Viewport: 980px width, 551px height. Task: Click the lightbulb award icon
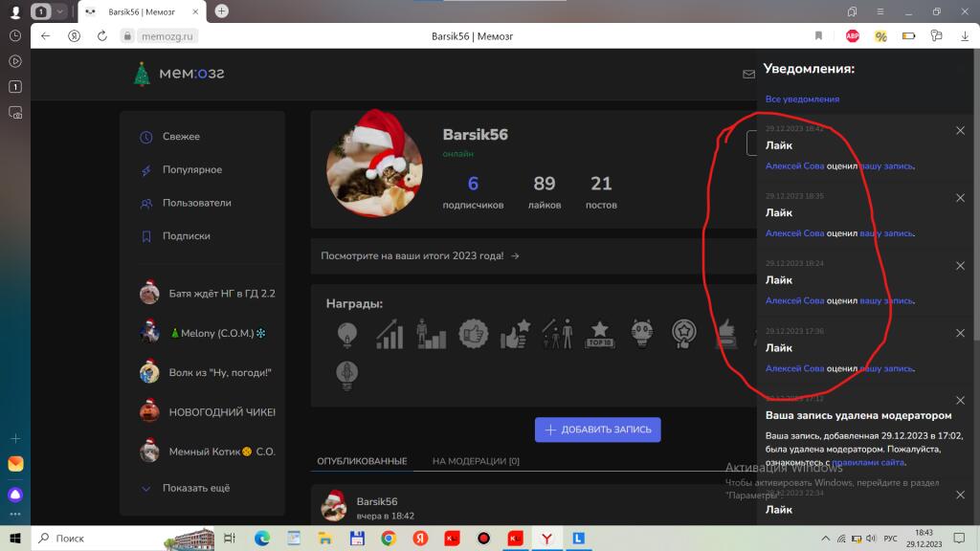[346, 334]
